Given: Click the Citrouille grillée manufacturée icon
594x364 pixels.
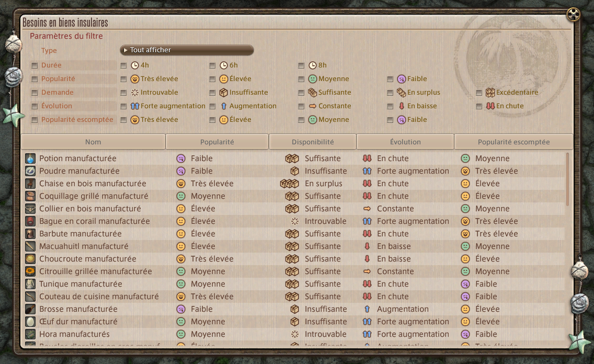Looking at the screenshot, I should tap(30, 271).
